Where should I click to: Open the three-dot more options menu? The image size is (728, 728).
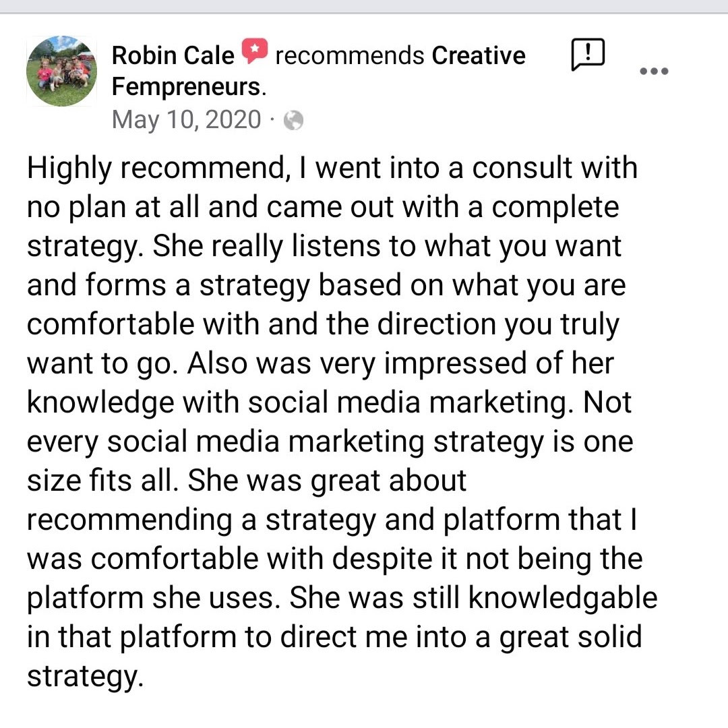click(654, 71)
